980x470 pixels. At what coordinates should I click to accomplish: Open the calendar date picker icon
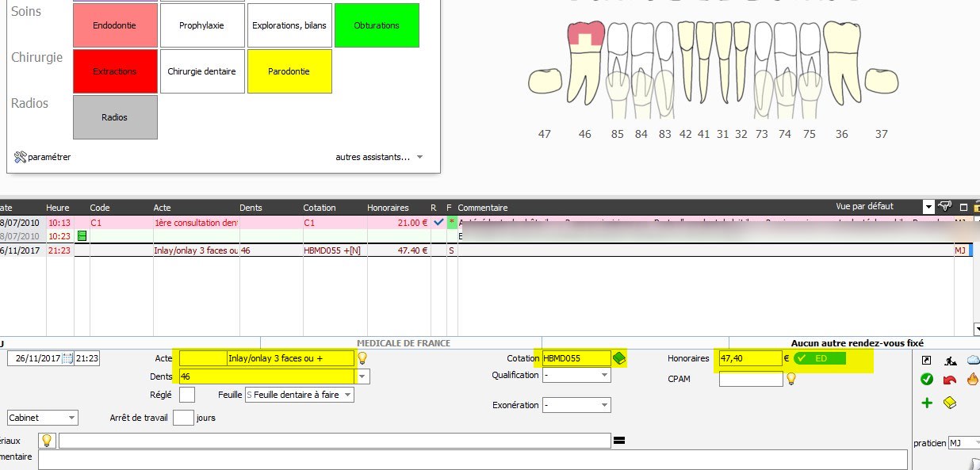click(67, 358)
